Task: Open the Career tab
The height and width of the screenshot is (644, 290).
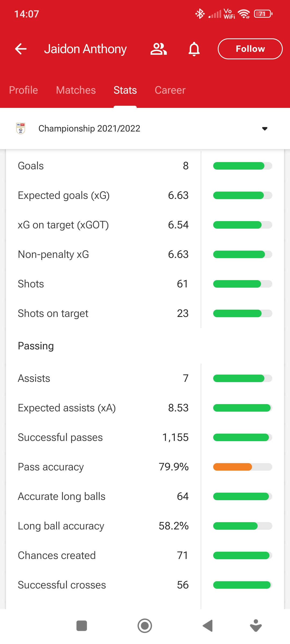Action: click(x=170, y=90)
